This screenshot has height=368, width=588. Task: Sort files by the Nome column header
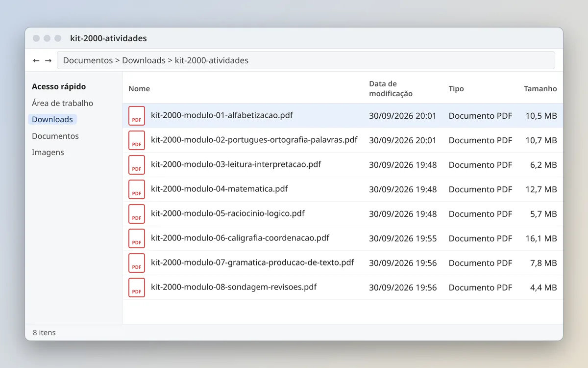pyautogui.click(x=139, y=89)
